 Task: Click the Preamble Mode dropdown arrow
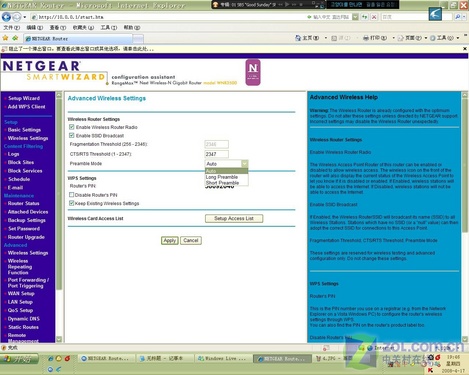tap(245, 164)
